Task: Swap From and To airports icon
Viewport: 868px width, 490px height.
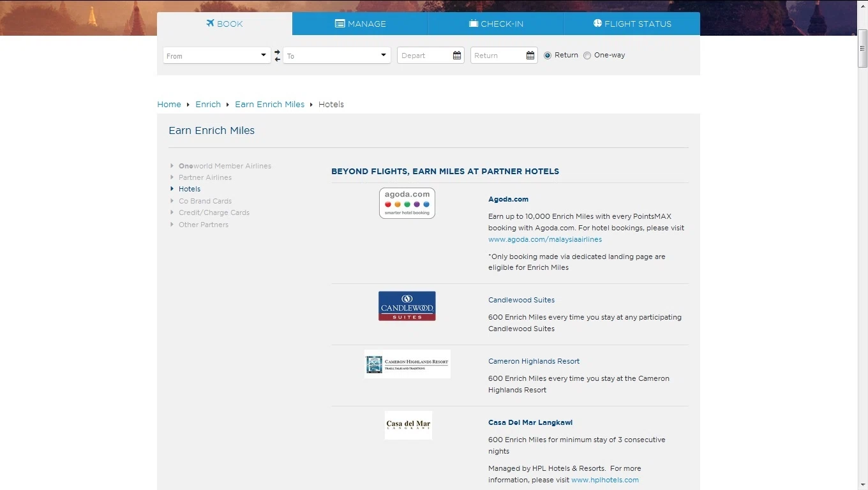Action: (x=277, y=56)
